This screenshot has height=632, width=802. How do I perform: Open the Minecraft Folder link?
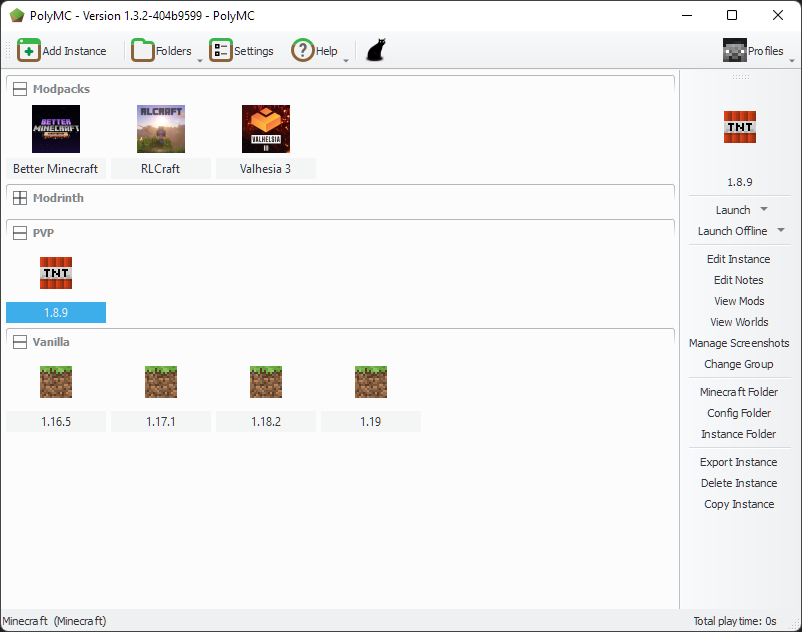(738, 392)
